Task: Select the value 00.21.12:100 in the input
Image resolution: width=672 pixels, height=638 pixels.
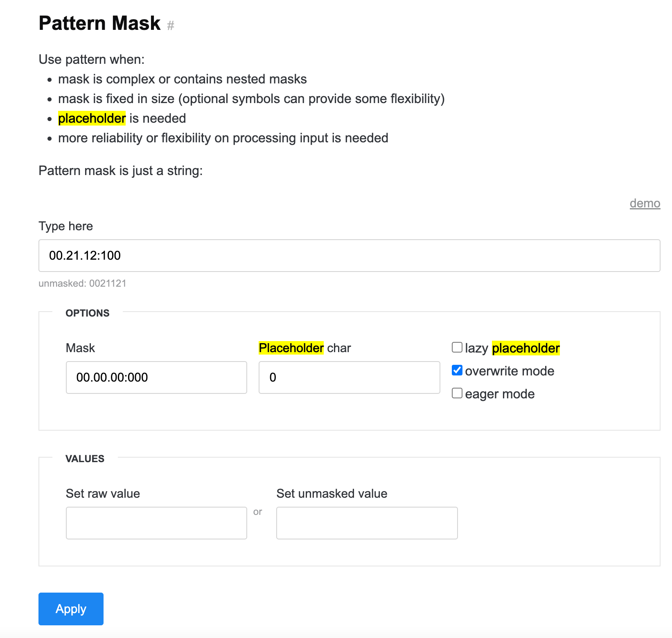Action: (84, 255)
